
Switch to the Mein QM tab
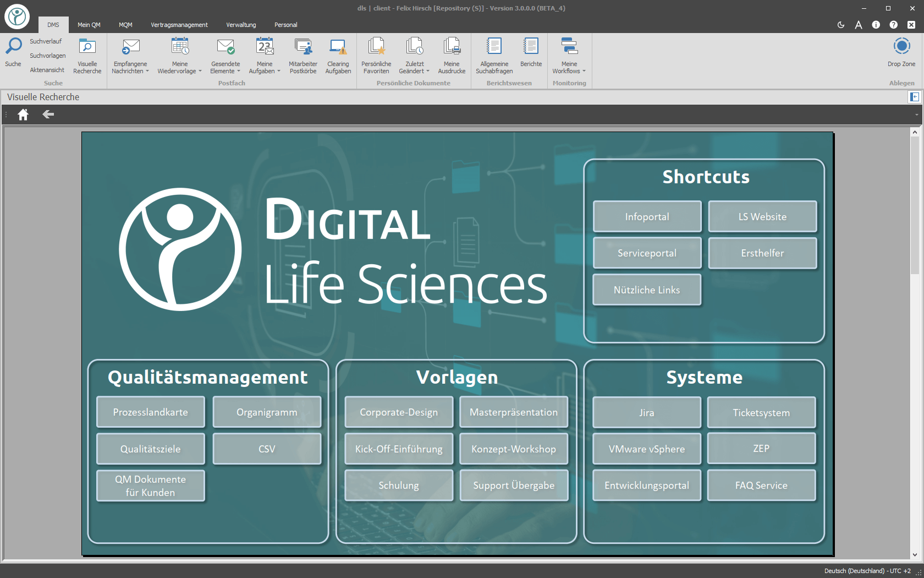point(89,25)
